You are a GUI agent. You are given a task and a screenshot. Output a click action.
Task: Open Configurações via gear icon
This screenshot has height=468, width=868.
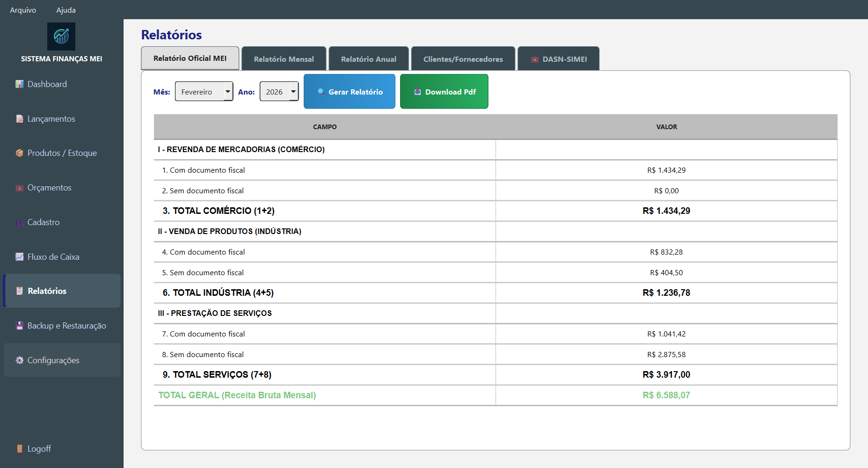[19, 360]
